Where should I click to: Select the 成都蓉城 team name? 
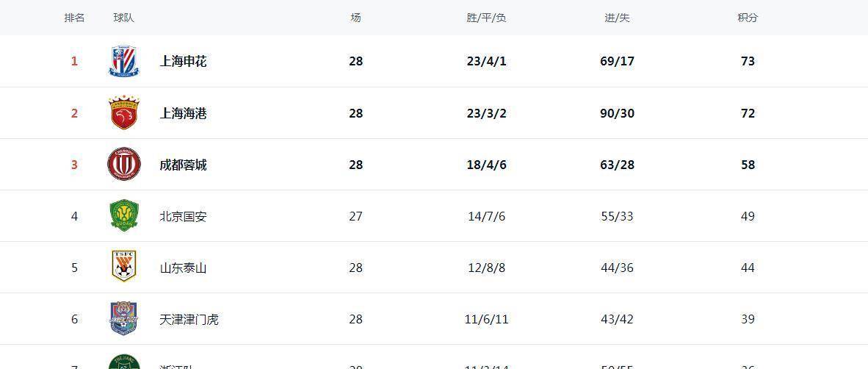(x=184, y=165)
